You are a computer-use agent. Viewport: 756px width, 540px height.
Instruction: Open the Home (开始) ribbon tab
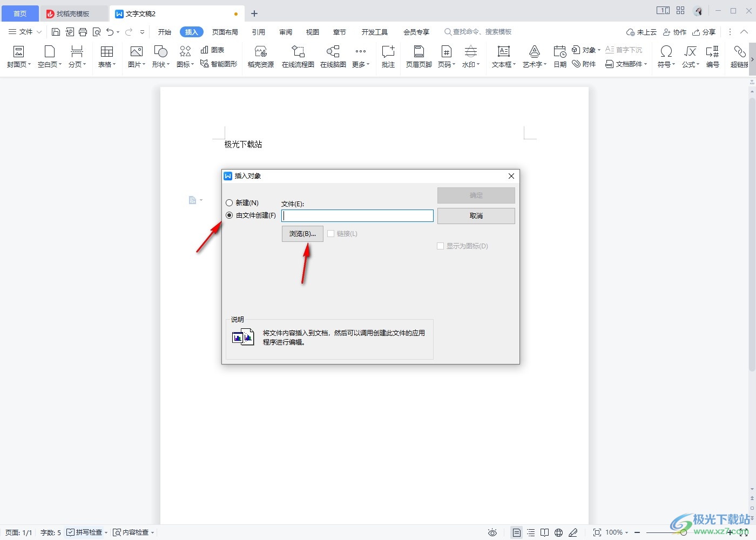(x=165, y=32)
